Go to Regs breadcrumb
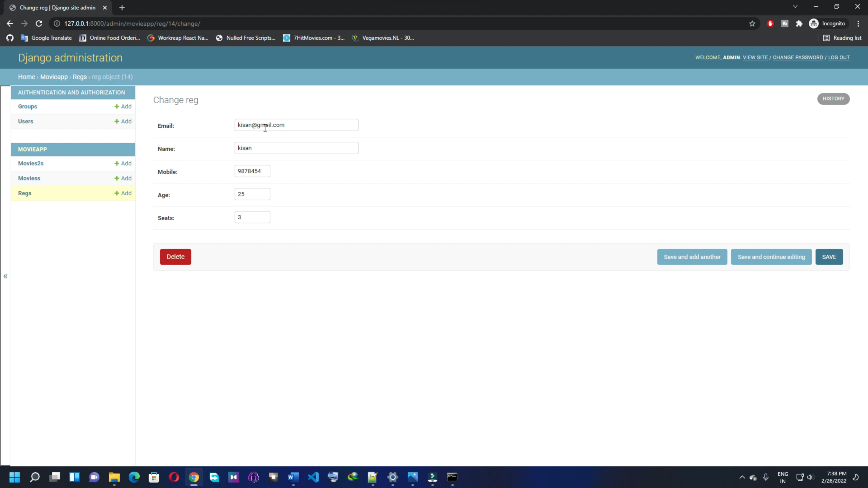Screen dimensions: 868x488 click(x=80, y=77)
